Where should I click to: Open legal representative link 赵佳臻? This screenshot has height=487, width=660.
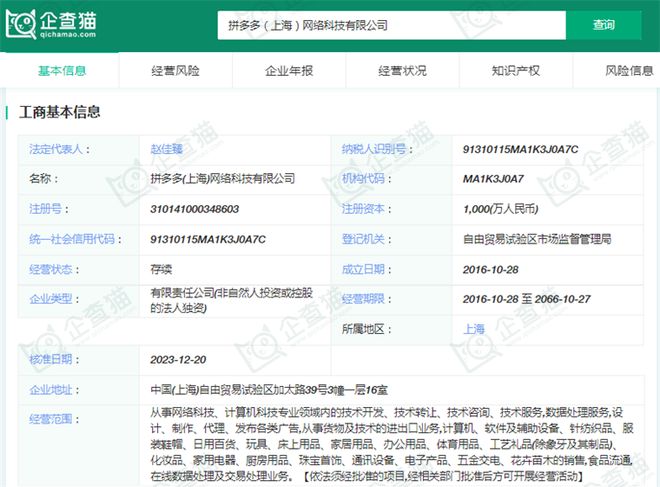coord(167,149)
